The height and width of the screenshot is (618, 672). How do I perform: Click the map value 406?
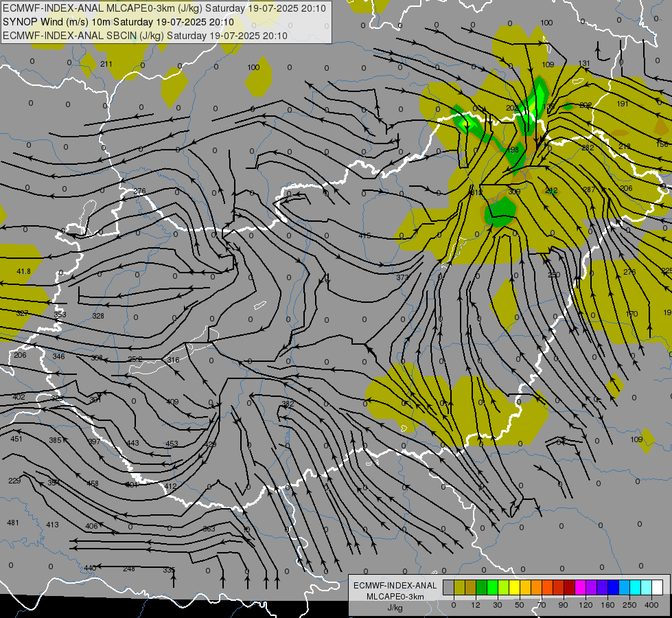[x=91, y=526]
